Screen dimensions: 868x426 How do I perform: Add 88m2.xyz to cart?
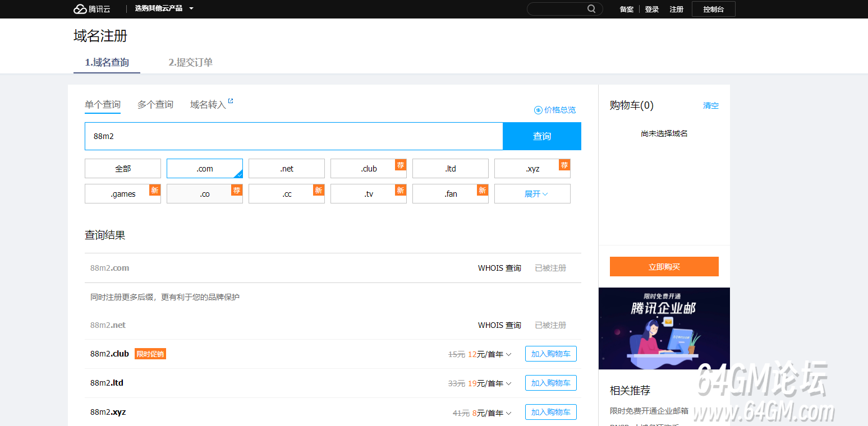(x=550, y=413)
